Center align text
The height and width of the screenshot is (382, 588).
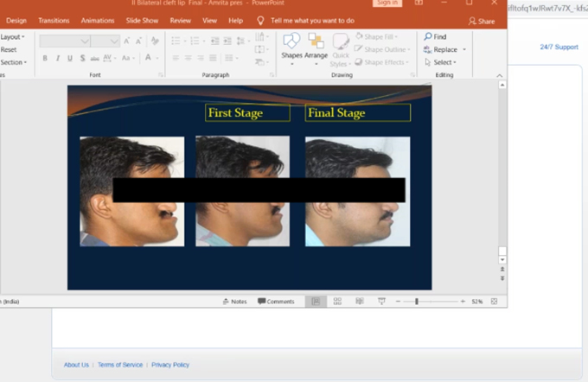click(x=189, y=58)
